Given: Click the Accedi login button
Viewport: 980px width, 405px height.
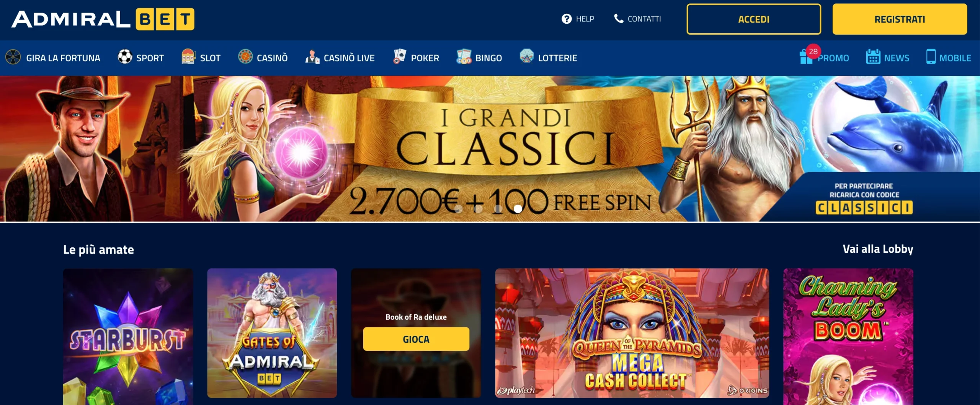Looking at the screenshot, I should [x=753, y=19].
